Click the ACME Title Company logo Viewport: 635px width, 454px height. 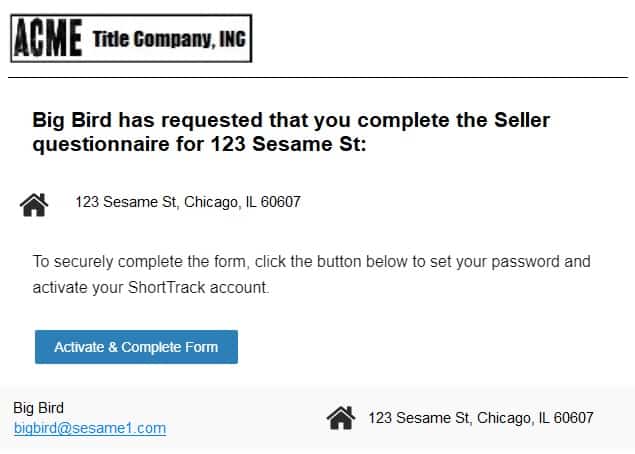click(x=131, y=38)
